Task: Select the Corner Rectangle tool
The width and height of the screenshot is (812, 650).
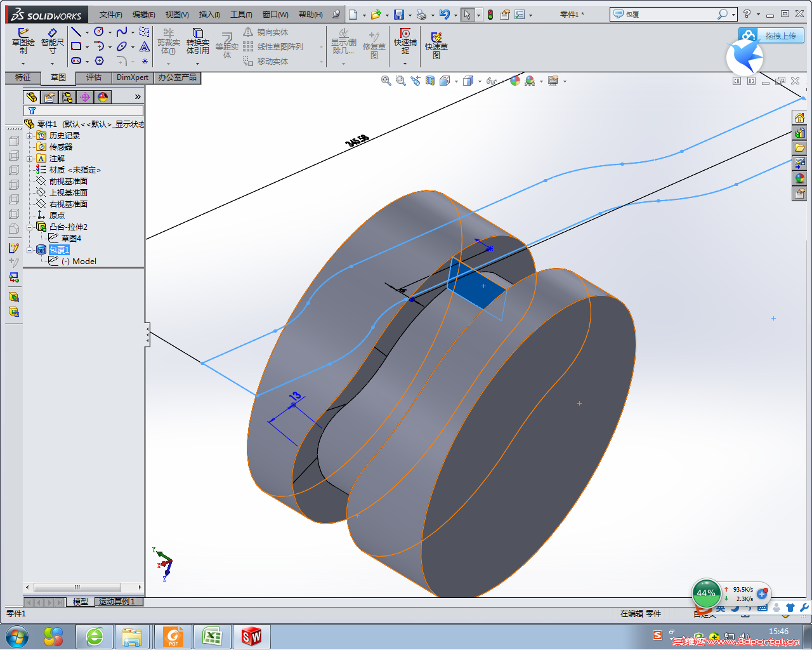Action: [76, 46]
